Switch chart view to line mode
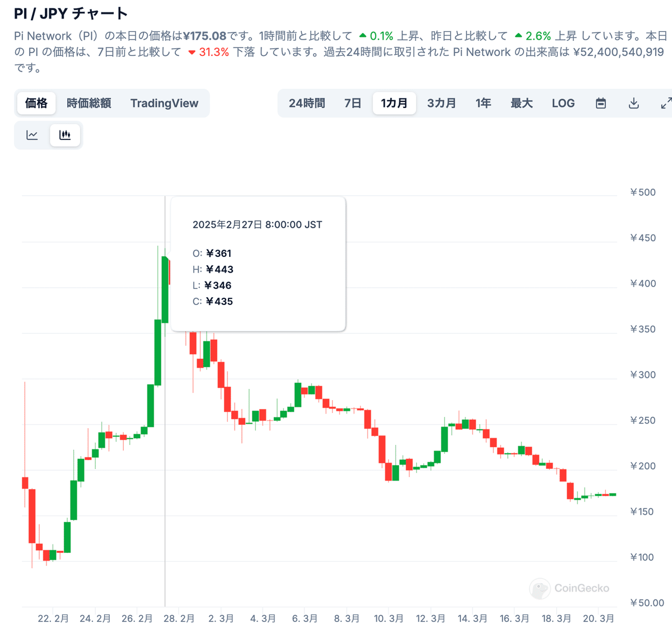 coord(32,135)
